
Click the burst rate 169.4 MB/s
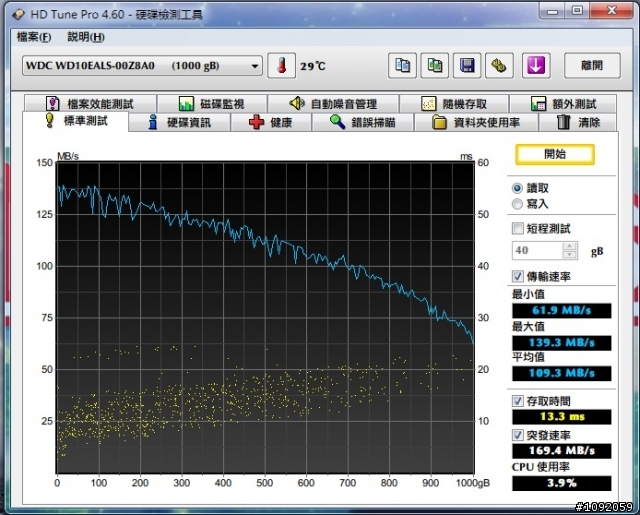coord(562,451)
